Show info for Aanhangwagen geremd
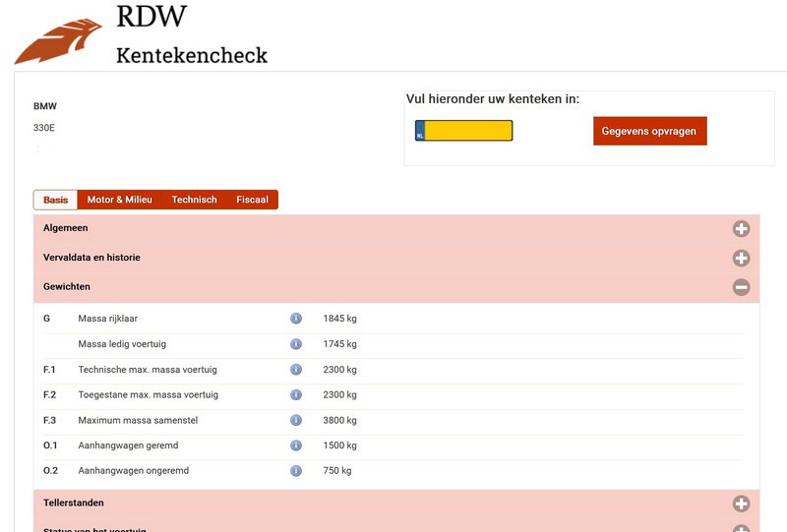The height and width of the screenshot is (532, 787). coord(296,445)
